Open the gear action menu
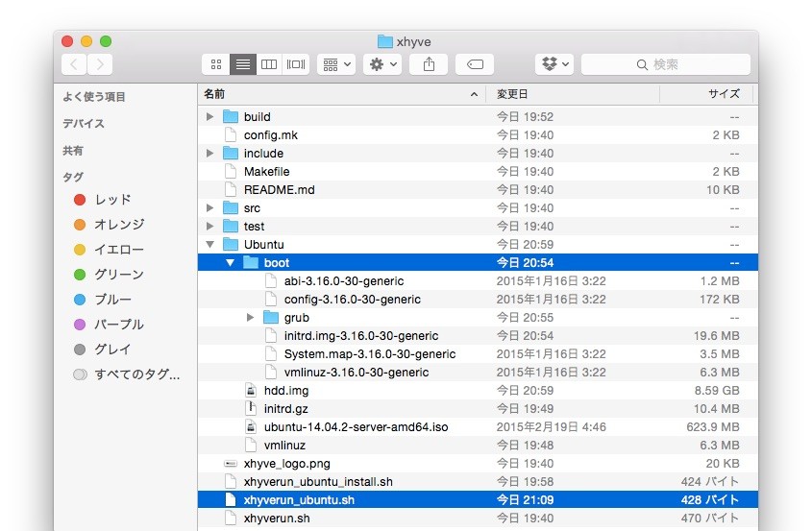Screen dimensions: 812x531 [382, 64]
